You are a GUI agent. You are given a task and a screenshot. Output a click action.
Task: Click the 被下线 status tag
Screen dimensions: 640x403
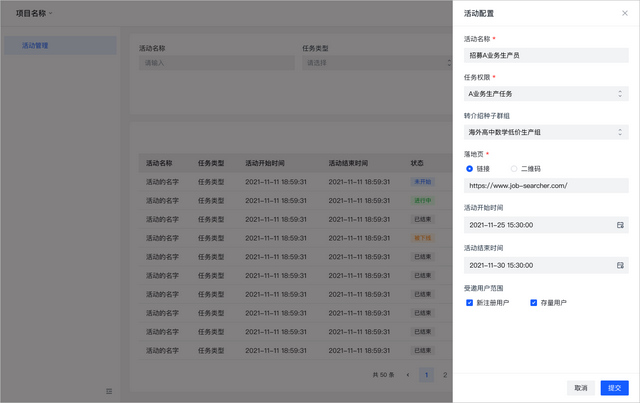[x=422, y=238]
